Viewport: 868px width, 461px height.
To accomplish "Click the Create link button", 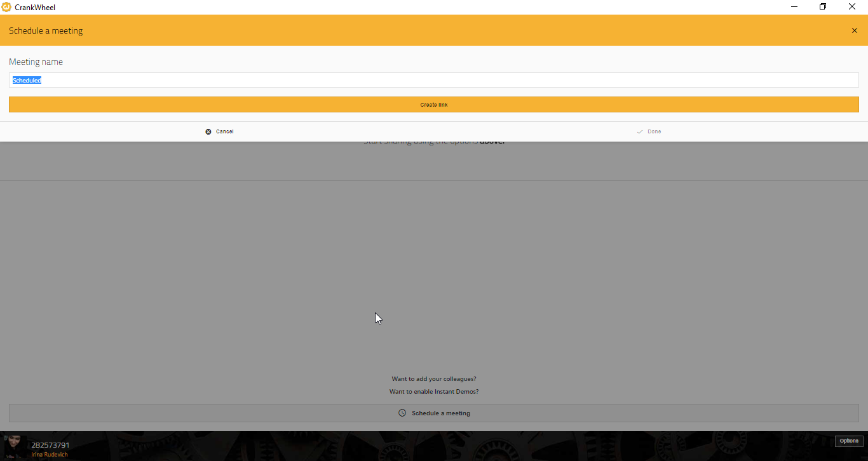I will pyautogui.click(x=434, y=105).
